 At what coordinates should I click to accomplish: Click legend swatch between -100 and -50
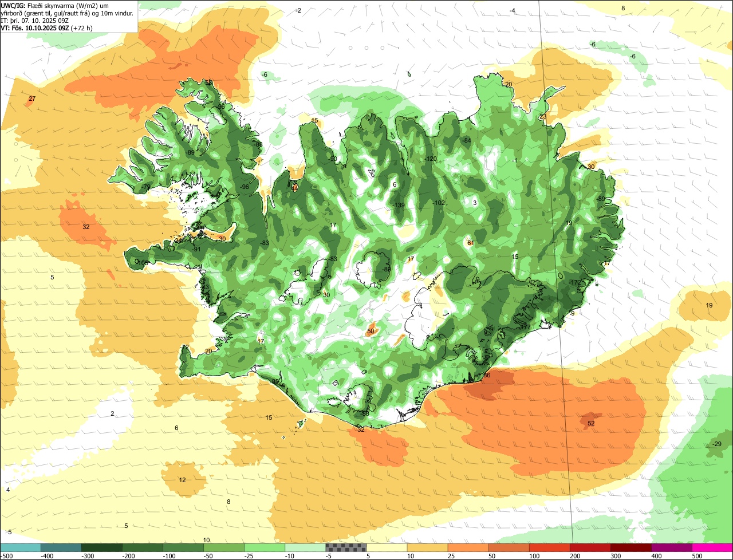coord(183,548)
